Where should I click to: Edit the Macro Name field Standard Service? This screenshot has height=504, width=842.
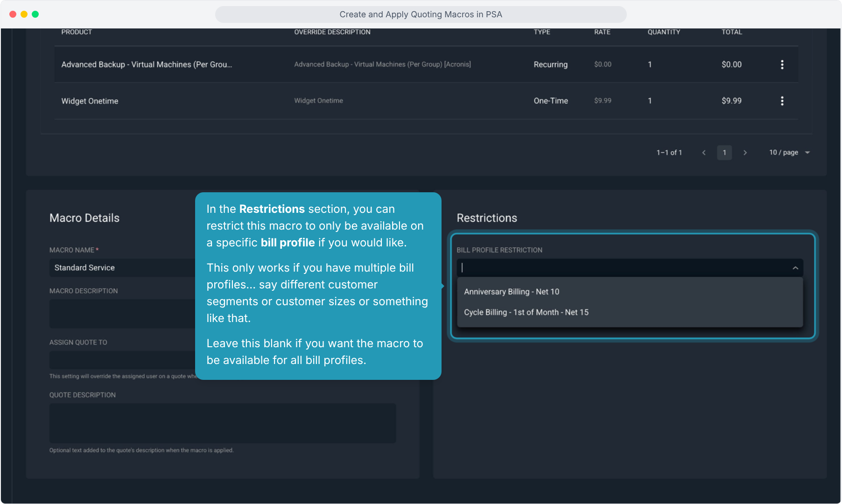[122, 268]
